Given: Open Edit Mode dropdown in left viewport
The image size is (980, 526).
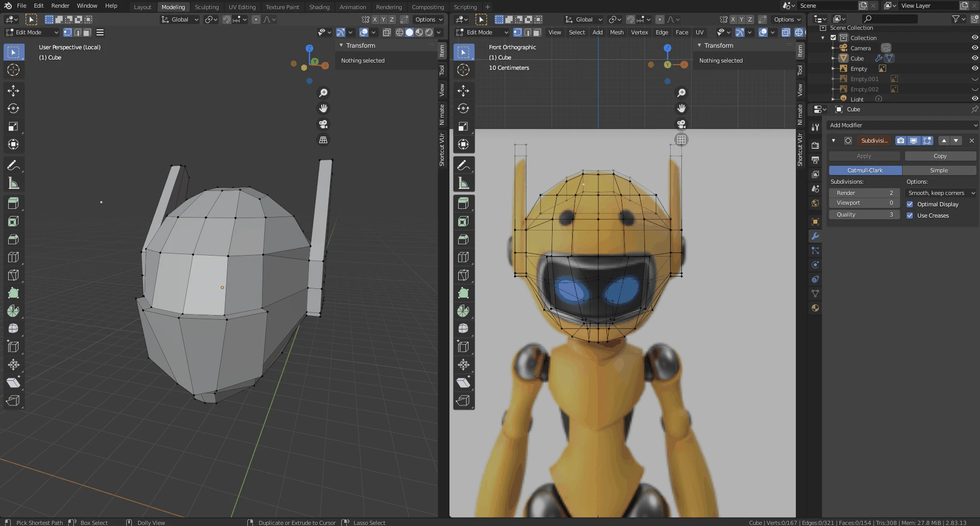Looking at the screenshot, I should (x=32, y=32).
